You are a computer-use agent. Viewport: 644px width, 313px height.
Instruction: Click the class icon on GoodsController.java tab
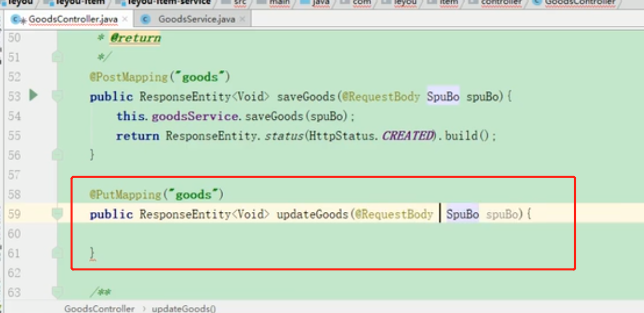click(17, 20)
